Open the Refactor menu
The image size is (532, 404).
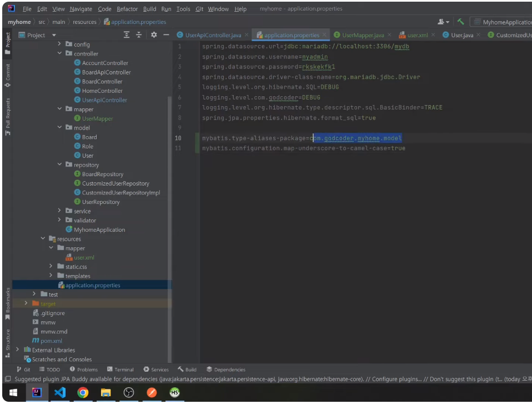pyautogui.click(x=127, y=9)
